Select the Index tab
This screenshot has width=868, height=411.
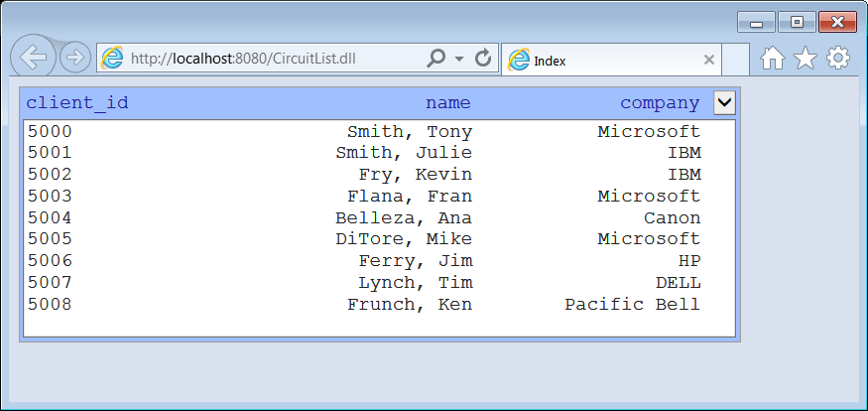611,60
